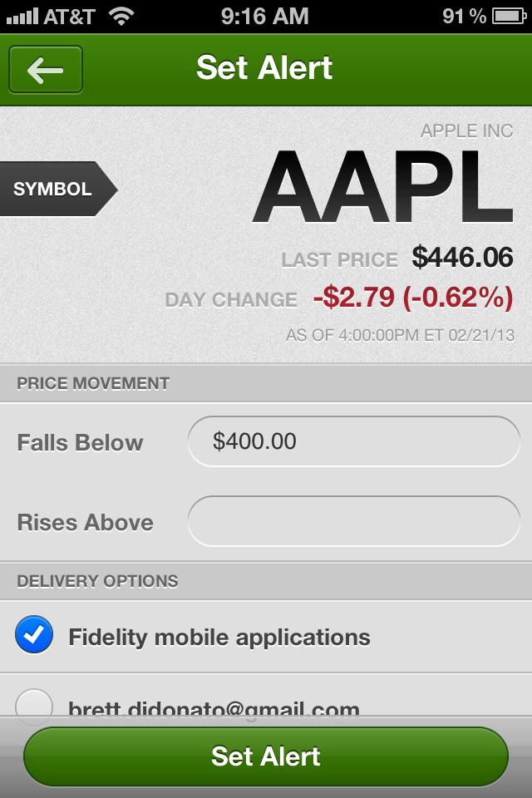Tap the 9:16 AM clock
This screenshot has width=532, height=798.
265,16
